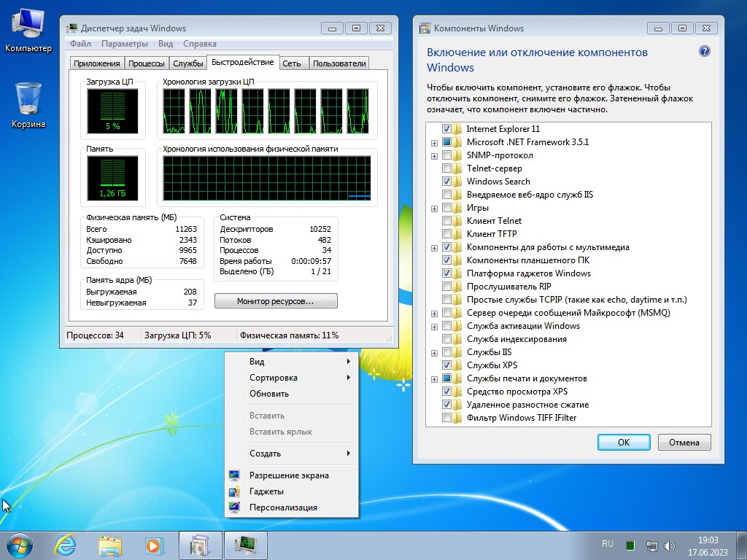This screenshot has height=560, width=747.
Task: Open the volume speaker tray icon
Action: pos(670,545)
